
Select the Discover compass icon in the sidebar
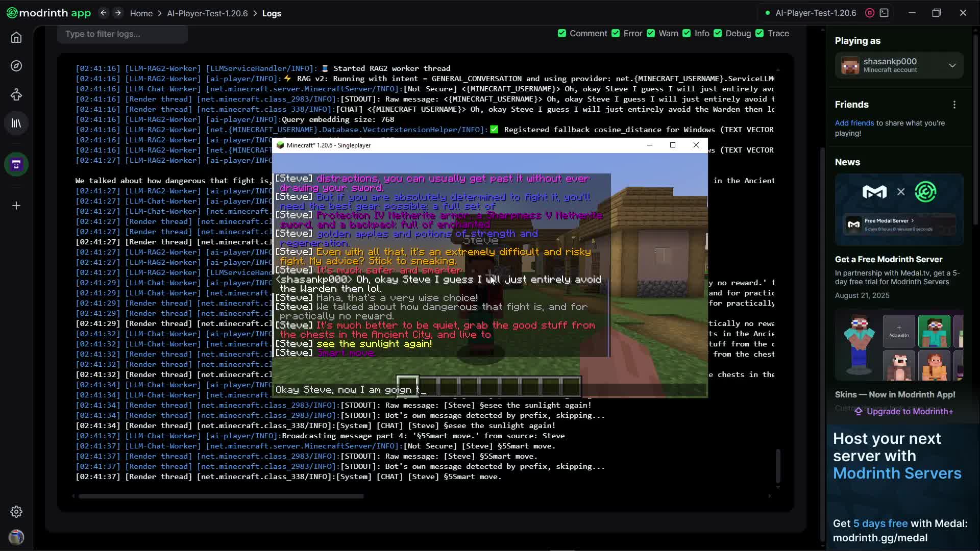(x=16, y=66)
